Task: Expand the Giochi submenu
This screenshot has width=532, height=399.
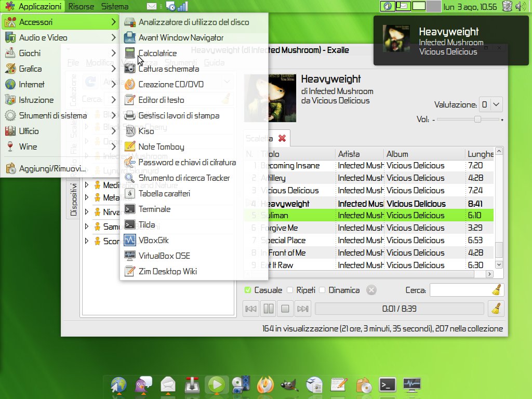Action: point(60,54)
